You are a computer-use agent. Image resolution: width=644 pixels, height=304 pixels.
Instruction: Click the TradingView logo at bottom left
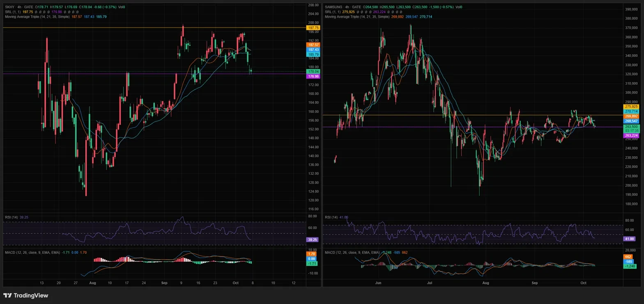[26, 295]
